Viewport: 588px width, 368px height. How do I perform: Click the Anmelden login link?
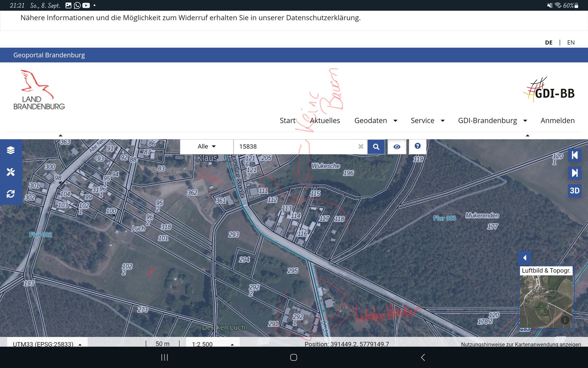pyautogui.click(x=557, y=120)
